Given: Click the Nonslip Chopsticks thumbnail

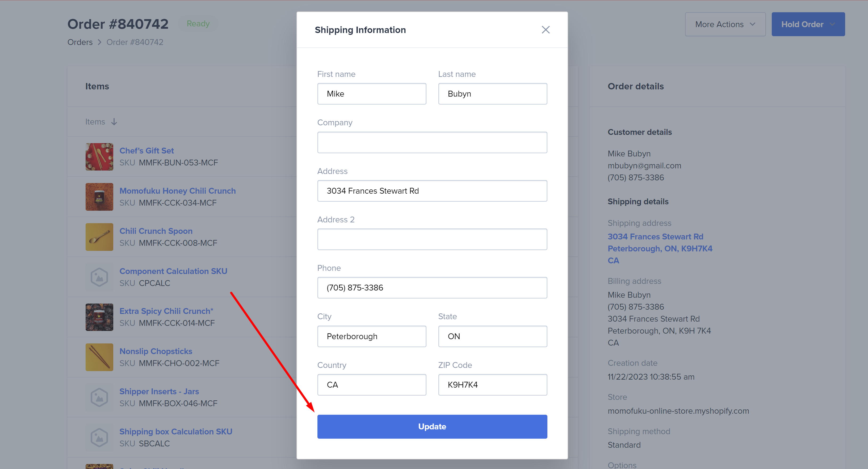Looking at the screenshot, I should tap(99, 357).
